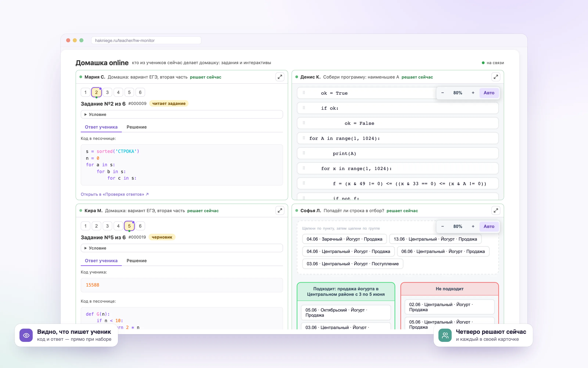
Task: Select item '04.06 · Заречный · Йогурт · Продажа'
Action: point(344,239)
